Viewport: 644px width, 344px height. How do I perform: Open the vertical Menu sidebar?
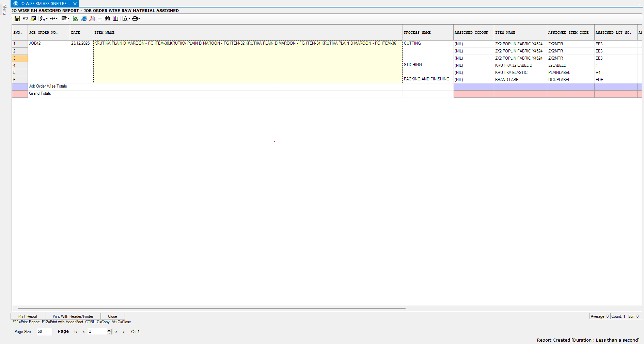coord(4,10)
